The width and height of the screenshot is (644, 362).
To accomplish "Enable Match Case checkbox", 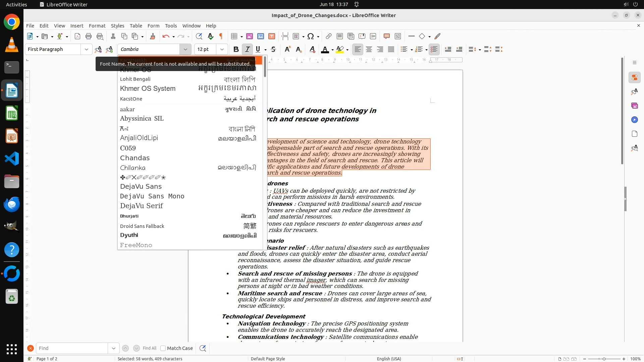I will point(163,348).
